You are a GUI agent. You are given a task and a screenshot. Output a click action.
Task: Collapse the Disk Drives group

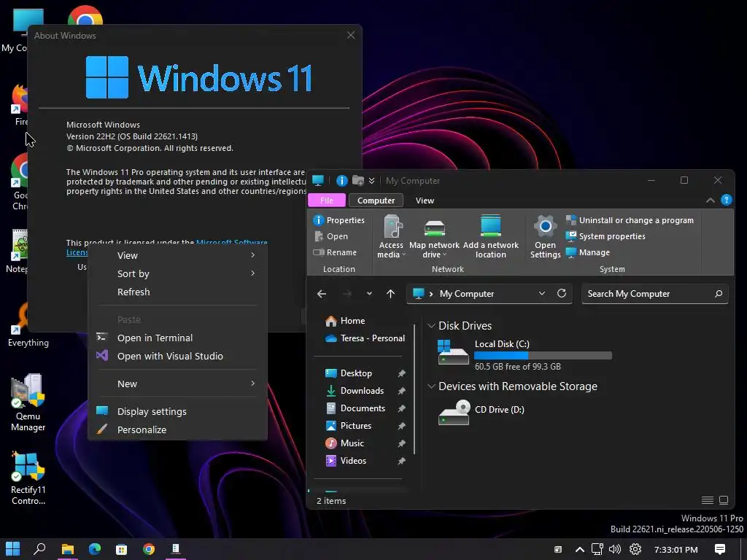[431, 326]
